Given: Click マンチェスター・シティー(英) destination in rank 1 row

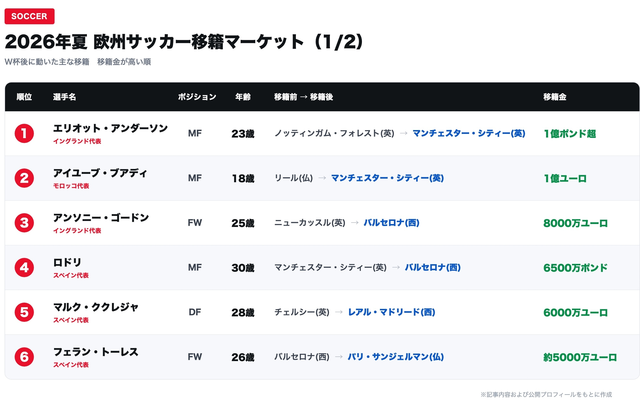Looking at the screenshot, I should (469, 134).
